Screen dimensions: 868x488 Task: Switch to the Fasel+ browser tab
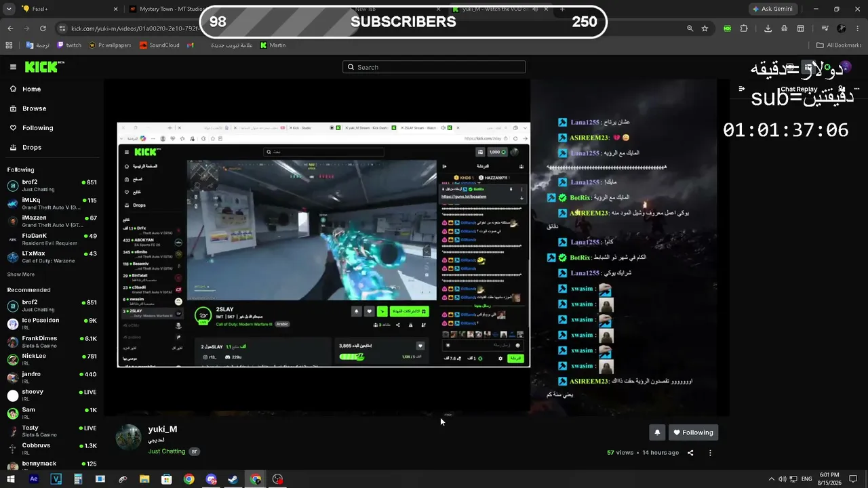(x=70, y=9)
